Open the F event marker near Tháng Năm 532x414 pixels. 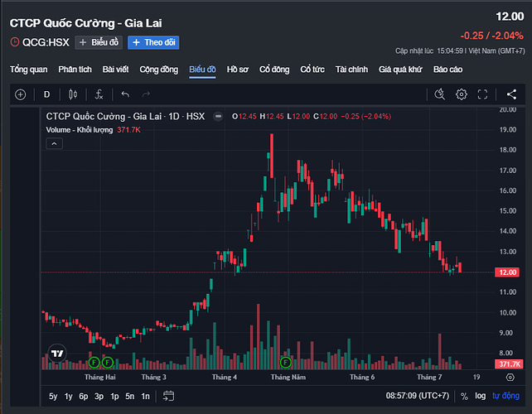click(x=286, y=363)
